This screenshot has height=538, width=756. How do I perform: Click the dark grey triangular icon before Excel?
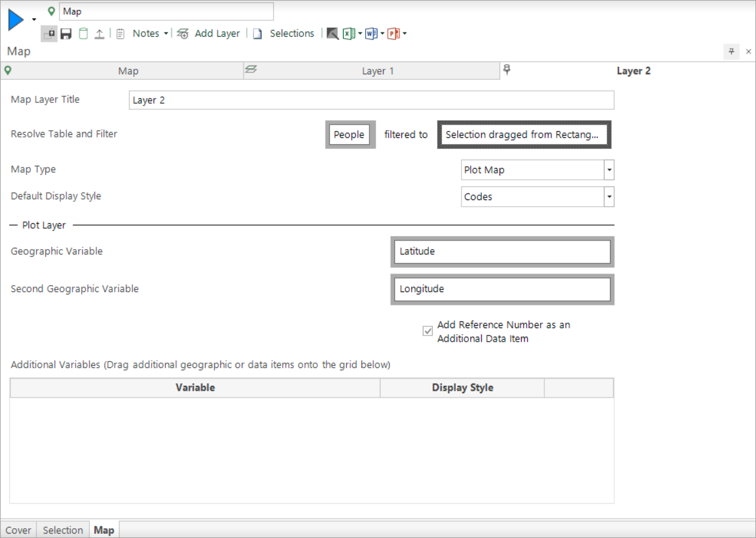(x=333, y=34)
